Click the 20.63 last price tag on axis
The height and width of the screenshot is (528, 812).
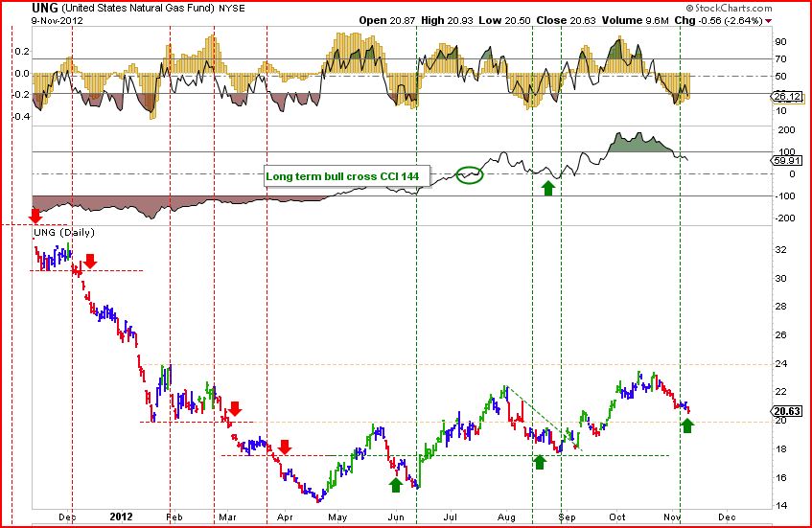tap(788, 411)
